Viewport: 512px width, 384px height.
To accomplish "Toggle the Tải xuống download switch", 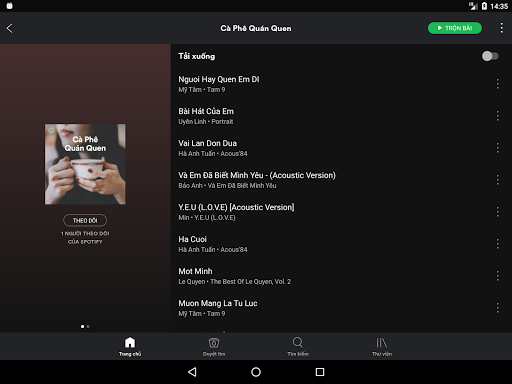I will [490, 56].
